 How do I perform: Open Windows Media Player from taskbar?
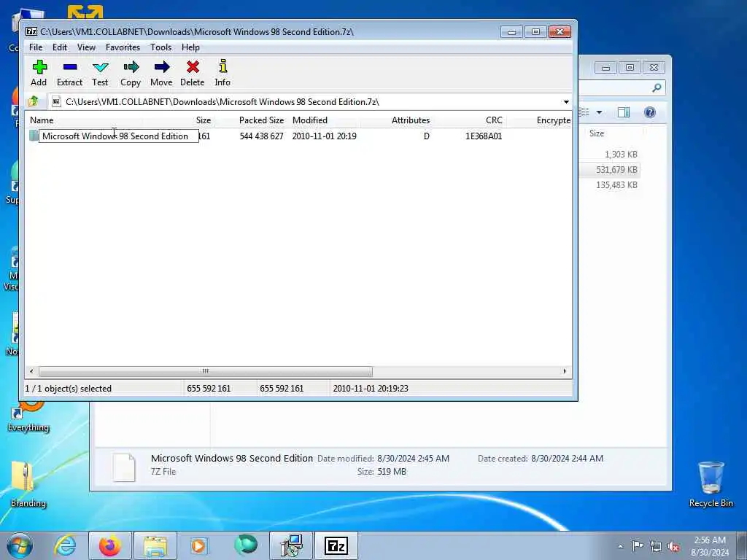[198, 545]
